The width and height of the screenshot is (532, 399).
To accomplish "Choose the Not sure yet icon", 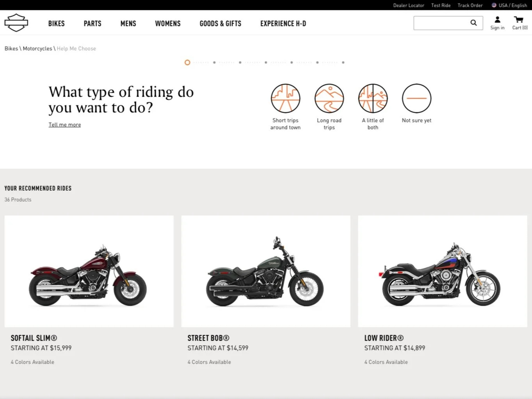I will [417, 98].
